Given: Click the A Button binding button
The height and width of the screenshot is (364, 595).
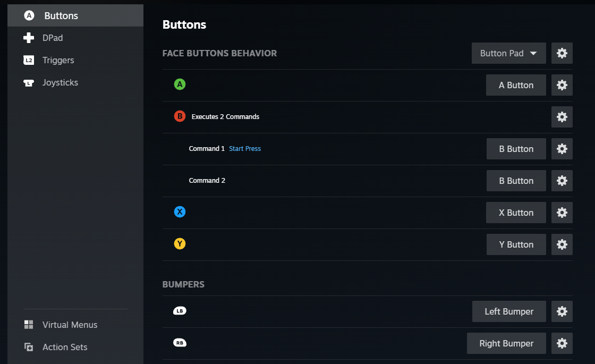Looking at the screenshot, I should pyautogui.click(x=516, y=85).
